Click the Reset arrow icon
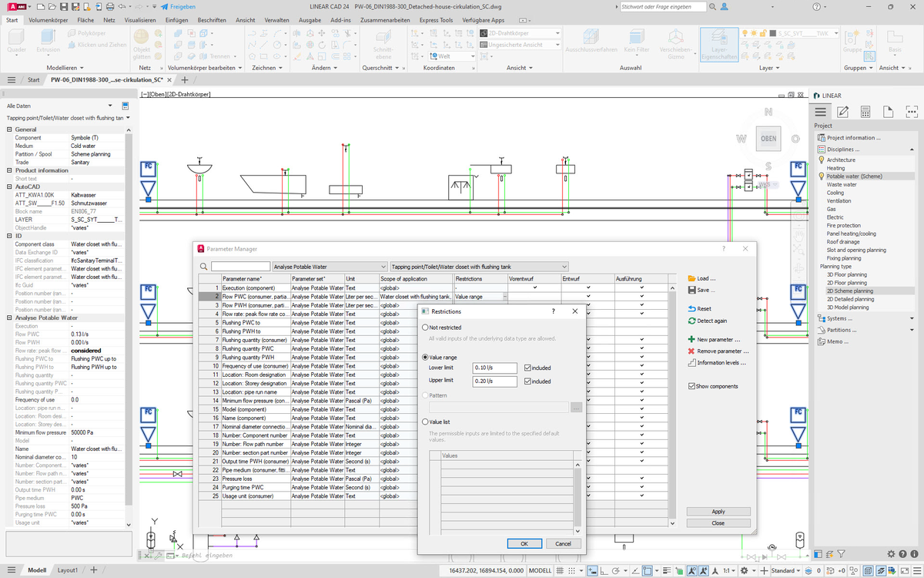The height and width of the screenshot is (578, 924). coord(691,308)
